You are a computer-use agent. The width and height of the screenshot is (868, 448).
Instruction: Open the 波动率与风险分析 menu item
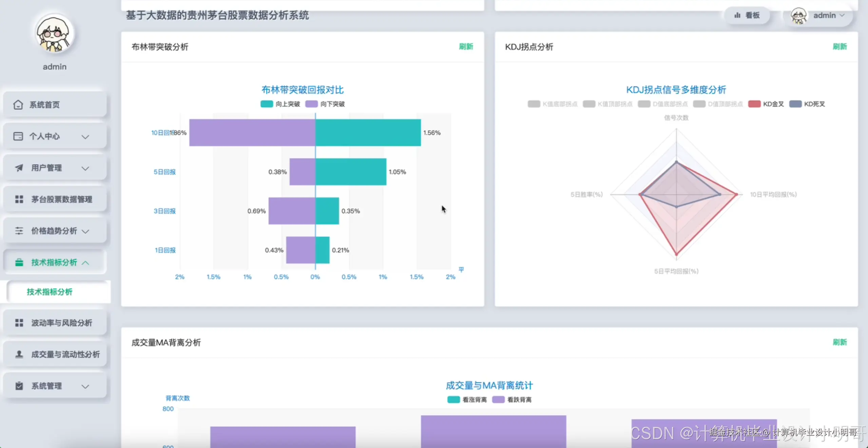click(61, 323)
